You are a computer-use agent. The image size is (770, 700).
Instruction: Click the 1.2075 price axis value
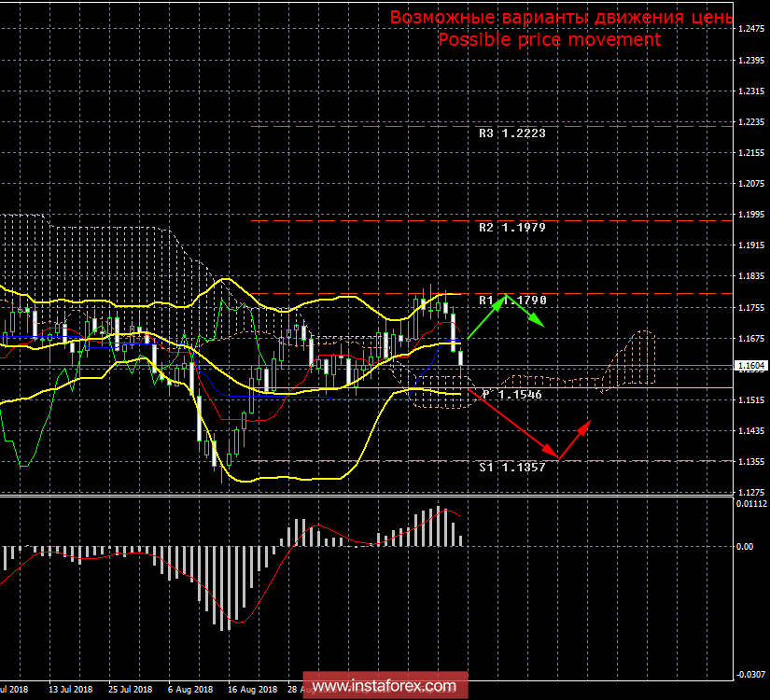point(751,184)
